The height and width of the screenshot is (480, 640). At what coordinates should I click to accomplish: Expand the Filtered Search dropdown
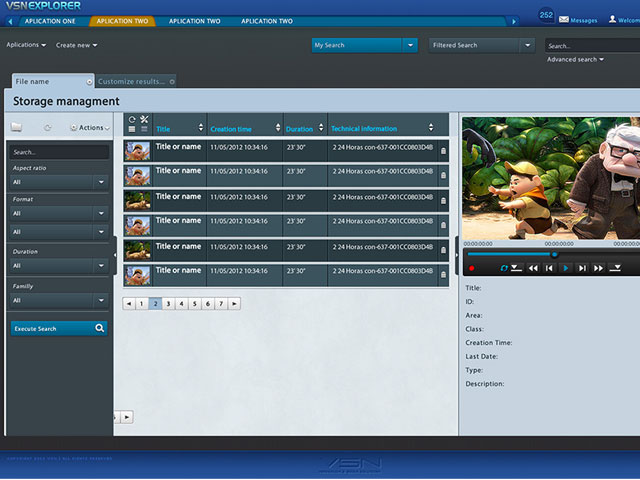(527, 45)
